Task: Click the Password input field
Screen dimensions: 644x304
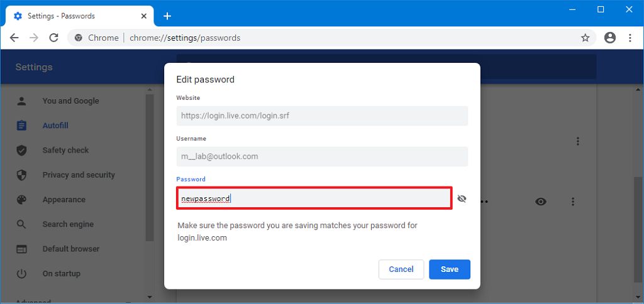Action: (x=314, y=198)
